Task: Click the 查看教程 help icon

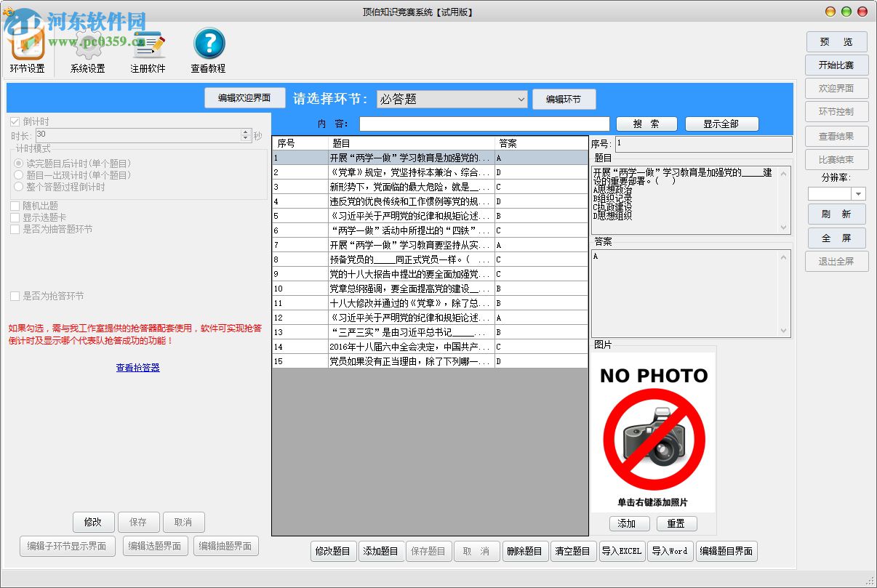Action: click(208, 44)
